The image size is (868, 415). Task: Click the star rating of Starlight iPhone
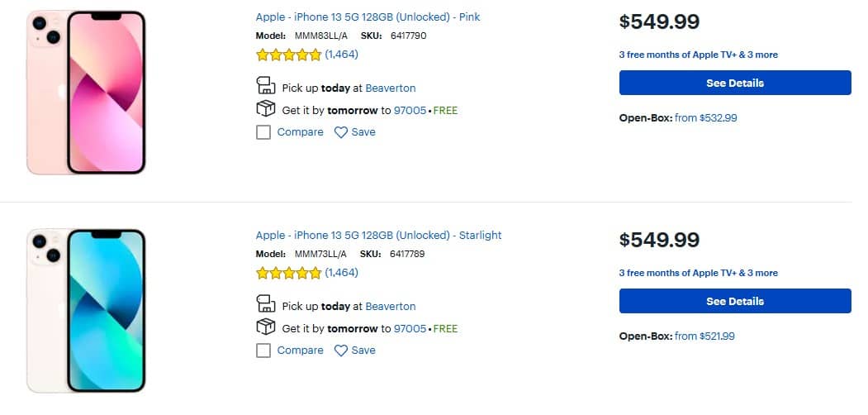pos(288,274)
